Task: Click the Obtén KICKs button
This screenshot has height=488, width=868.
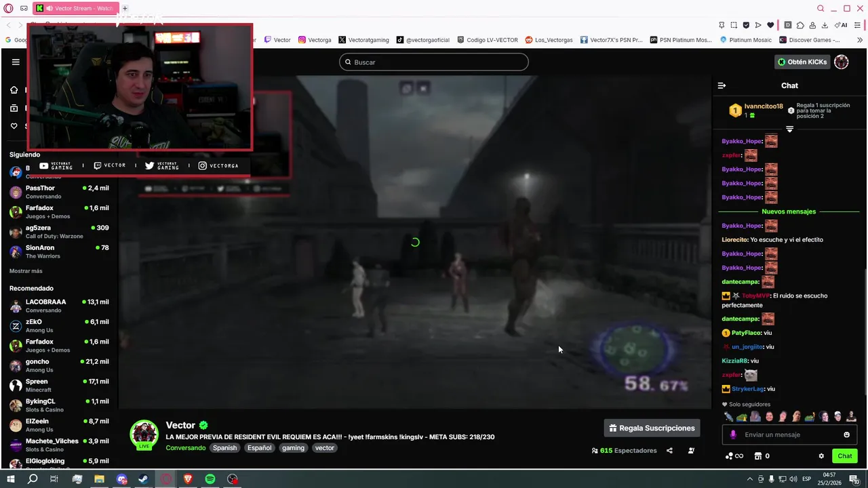Action: click(803, 62)
